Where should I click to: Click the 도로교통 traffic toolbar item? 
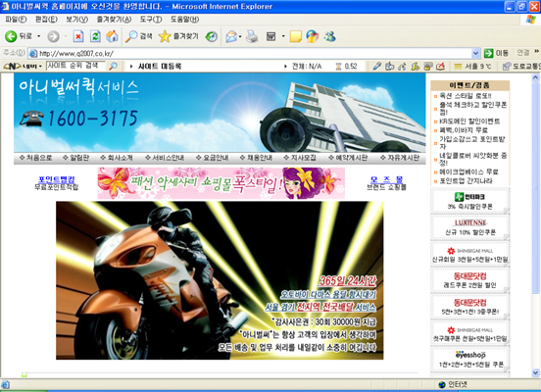coord(521,66)
